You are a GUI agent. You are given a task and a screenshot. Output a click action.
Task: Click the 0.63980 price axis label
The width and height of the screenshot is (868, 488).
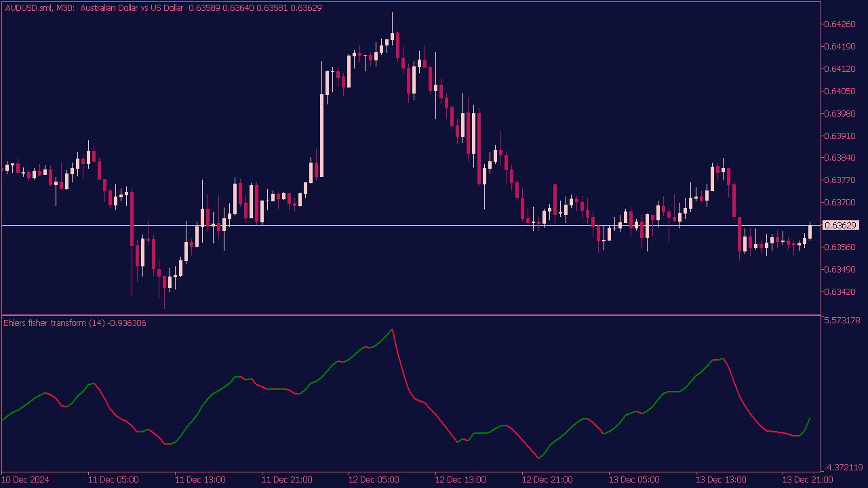tap(839, 114)
